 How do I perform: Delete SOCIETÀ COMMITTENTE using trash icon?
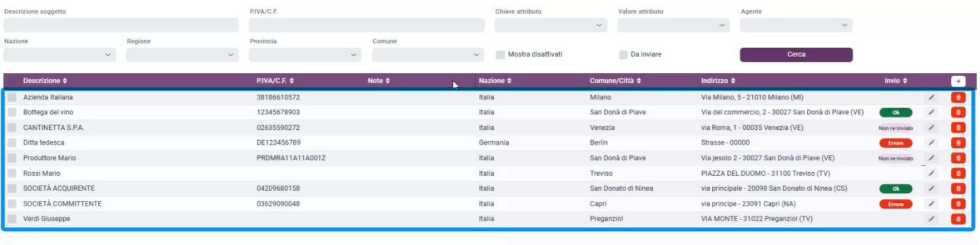coord(958,204)
